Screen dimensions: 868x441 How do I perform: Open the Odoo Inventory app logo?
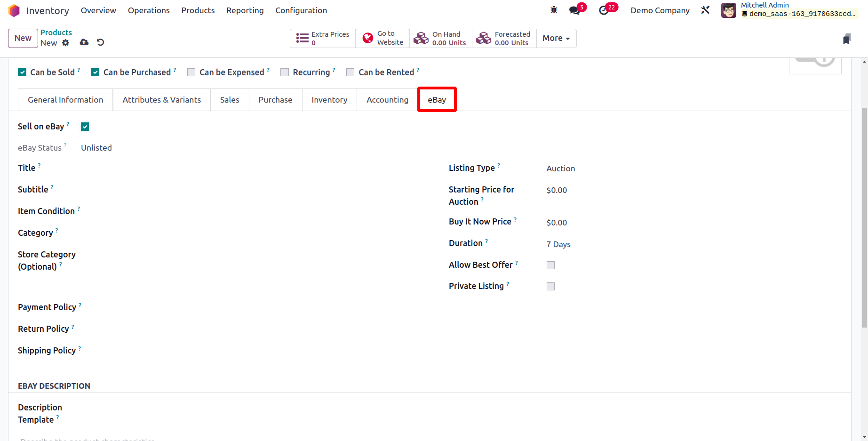point(14,10)
